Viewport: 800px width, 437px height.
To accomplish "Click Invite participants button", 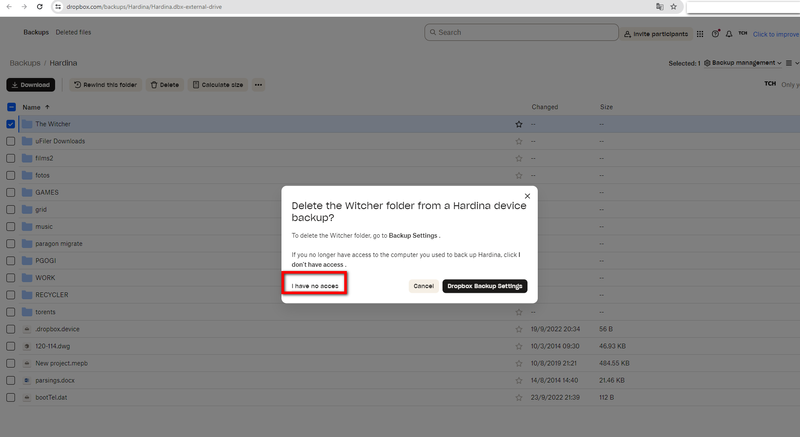I will 656,34.
